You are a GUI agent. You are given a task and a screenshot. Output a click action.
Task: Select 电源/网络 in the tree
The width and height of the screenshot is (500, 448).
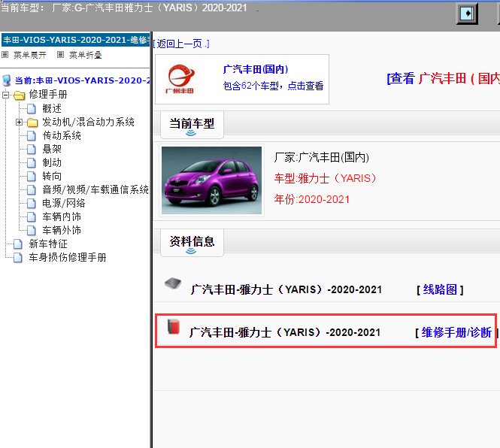coord(64,204)
